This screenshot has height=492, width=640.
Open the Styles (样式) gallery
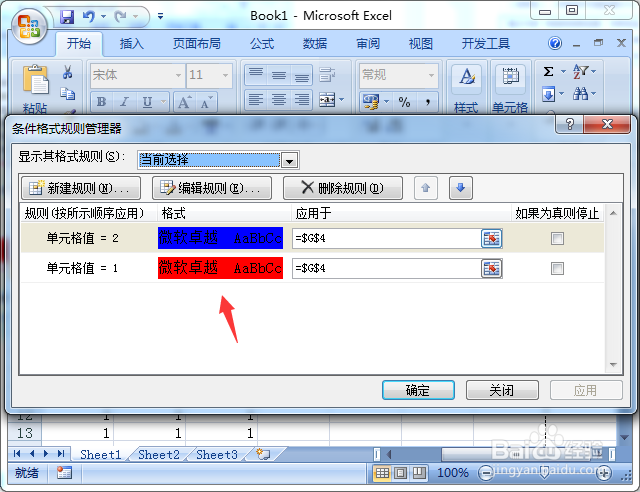(x=467, y=88)
